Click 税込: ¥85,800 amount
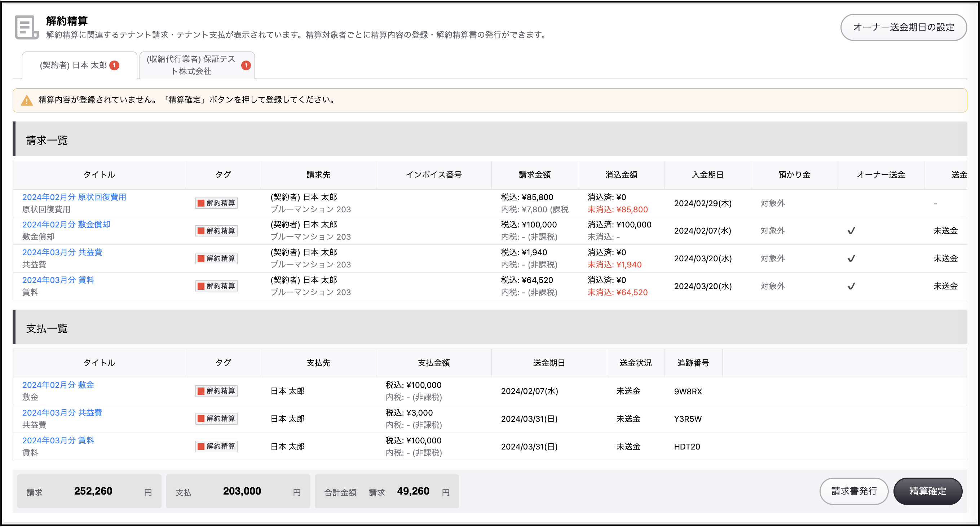Image resolution: width=980 pixels, height=527 pixels. (x=527, y=197)
